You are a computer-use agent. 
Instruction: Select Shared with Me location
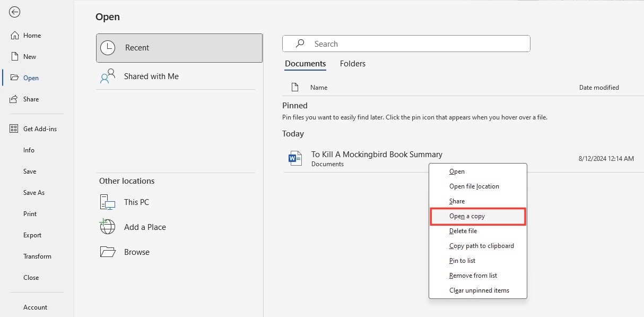click(176, 76)
